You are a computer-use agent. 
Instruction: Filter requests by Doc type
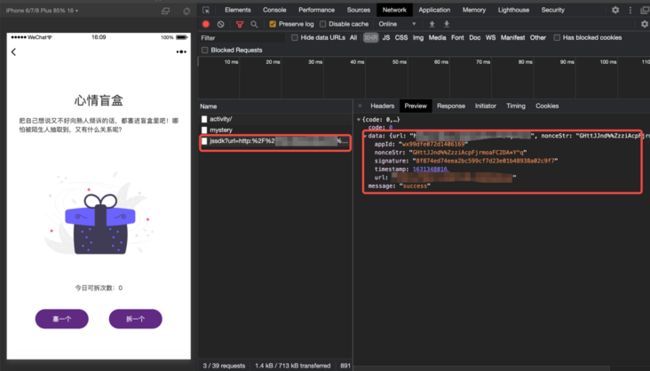pos(475,38)
